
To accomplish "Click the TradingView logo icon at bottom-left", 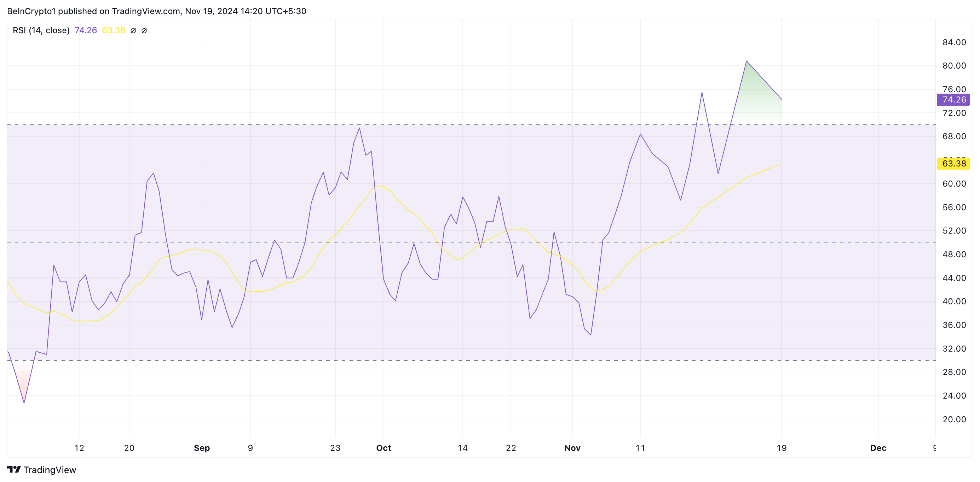I will (x=14, y=470).
